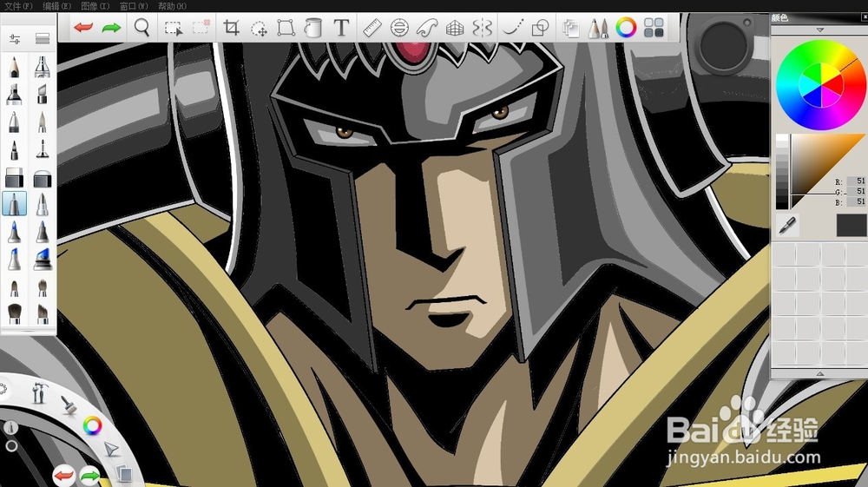Select the Crop tool
Image resolution: width=868 pixels, height=487 pixels.
click(232, 27)
